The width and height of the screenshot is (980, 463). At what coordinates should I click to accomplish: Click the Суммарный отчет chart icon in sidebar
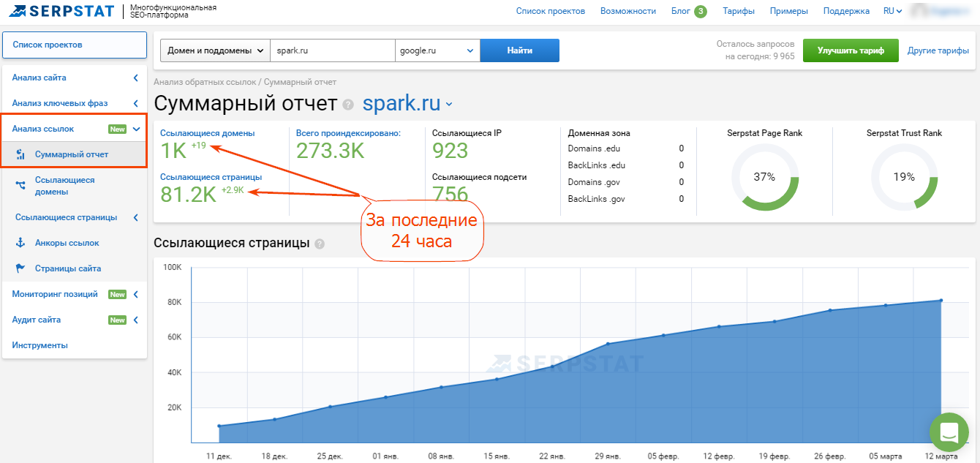tap(20, 154)
